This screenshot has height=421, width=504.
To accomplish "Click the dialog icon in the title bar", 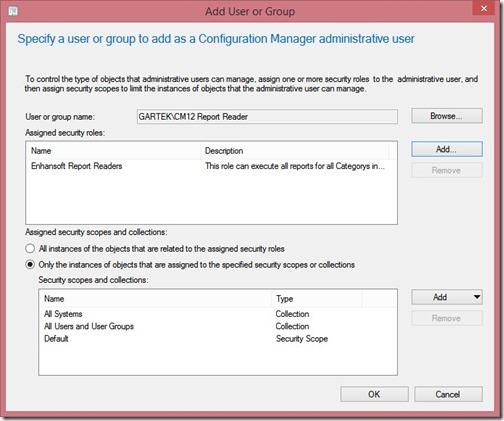I will 13,11.
